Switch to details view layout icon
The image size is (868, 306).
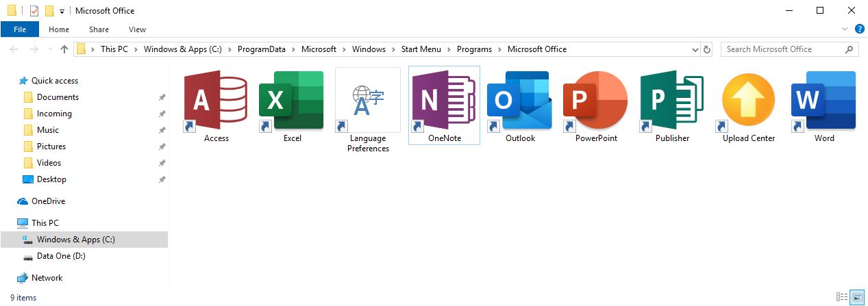(843, 297)
